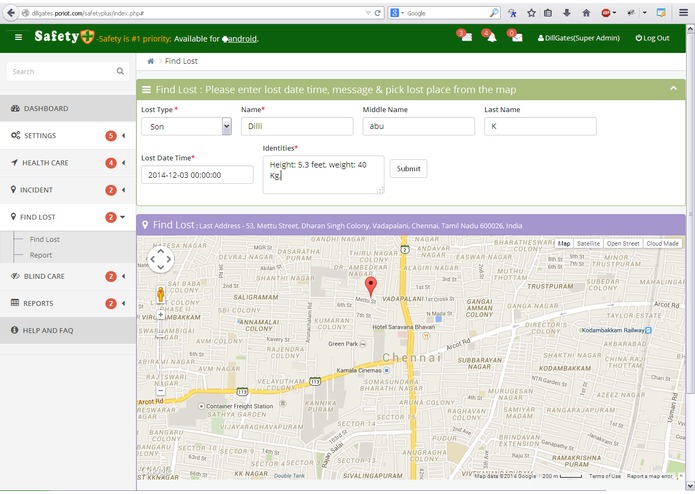Expand the Reports sidebar section
Viewport: 695px width, 494px height.
(x=68, y=303)
